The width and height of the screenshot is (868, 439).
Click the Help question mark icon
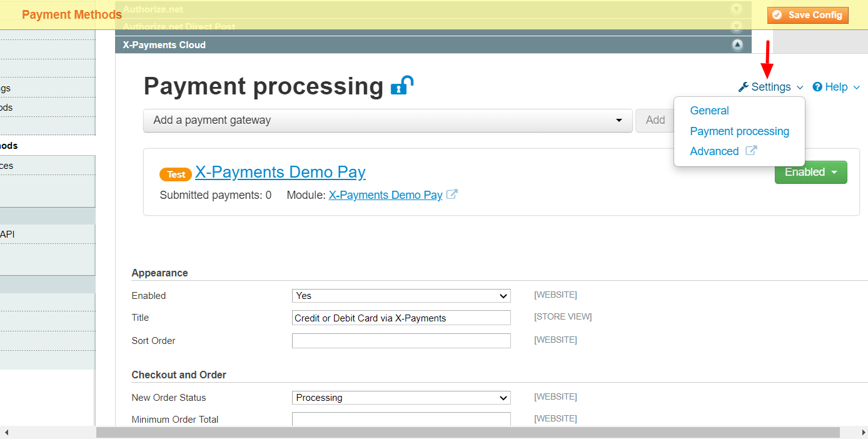tap(817, 87)
